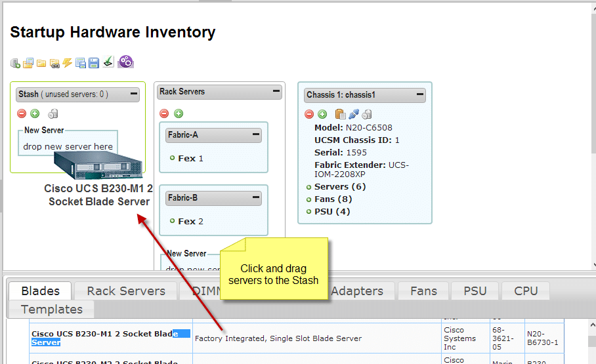596x364 pixels.
Task: Switch to the Rack Servers tab
Action: pos(126,291)
